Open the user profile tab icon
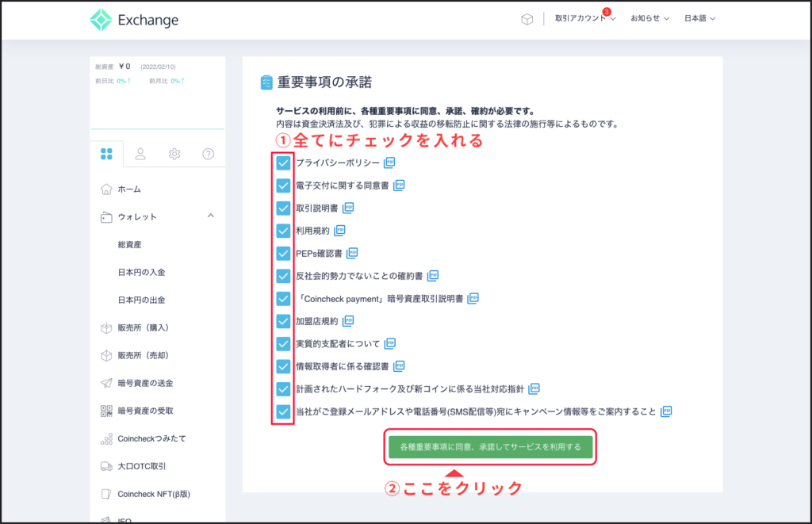 pos(140,154)
